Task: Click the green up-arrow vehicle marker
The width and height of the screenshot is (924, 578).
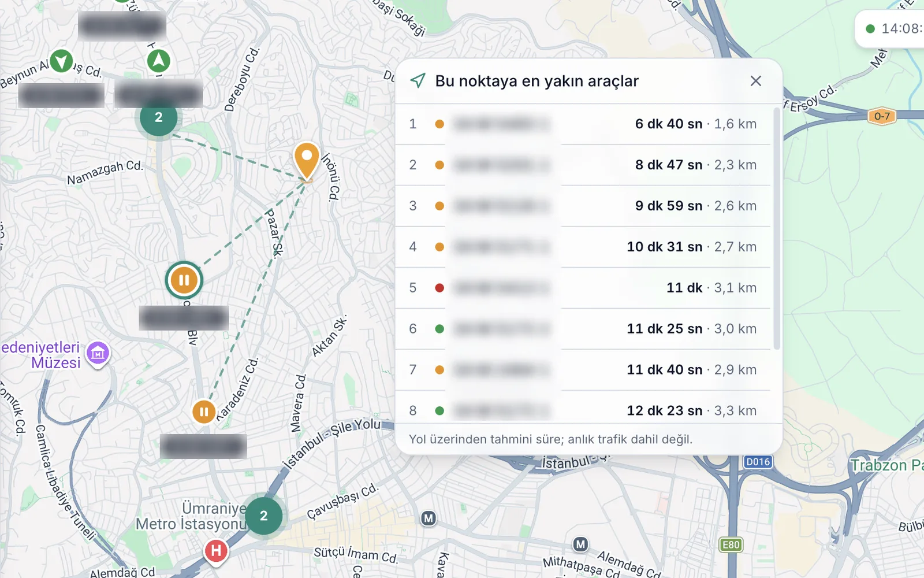Action: (x=158, y=61)
